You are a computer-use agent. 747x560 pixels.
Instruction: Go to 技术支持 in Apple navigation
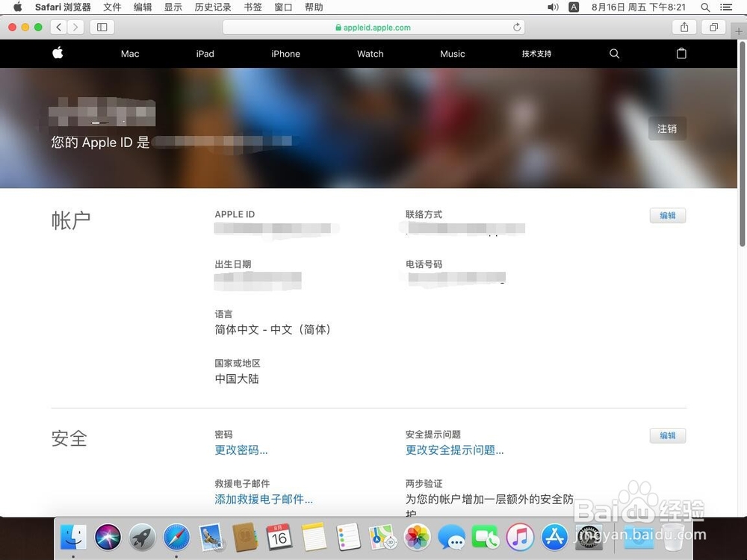click(x=536, y=54)
